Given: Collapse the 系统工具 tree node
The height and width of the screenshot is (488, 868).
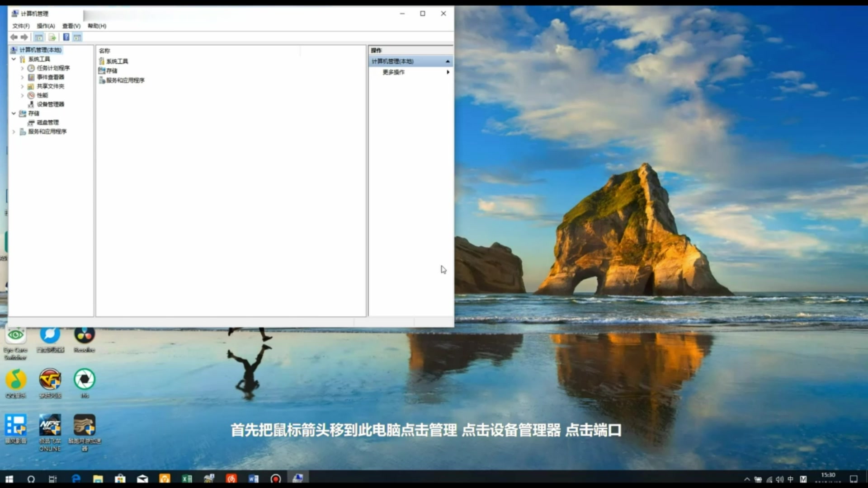Looking at the screenshot, I should tap(13, 59).
